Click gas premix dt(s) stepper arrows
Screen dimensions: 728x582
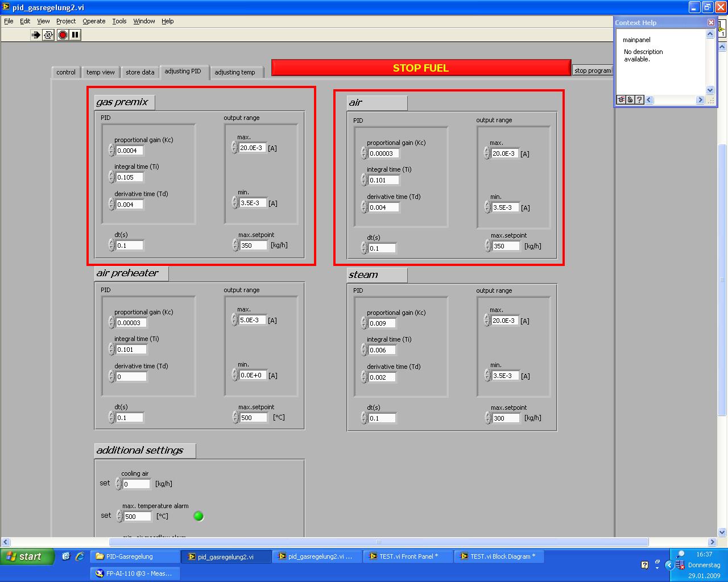(111, 245)
